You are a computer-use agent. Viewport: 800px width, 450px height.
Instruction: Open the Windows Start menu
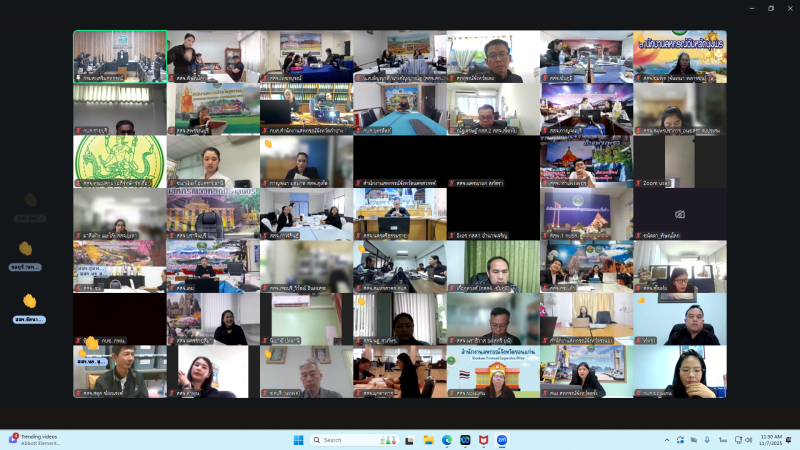pos(297,440)
